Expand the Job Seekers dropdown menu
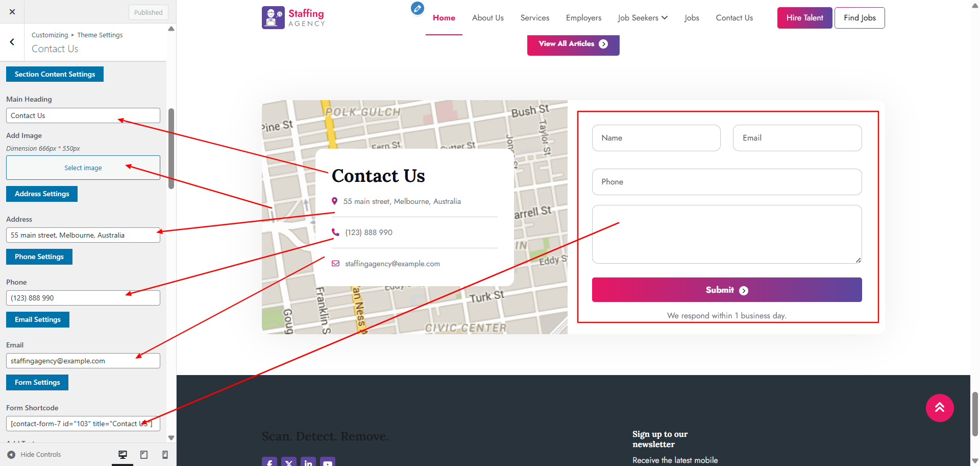The image size is (980, 466). (642, 17)
